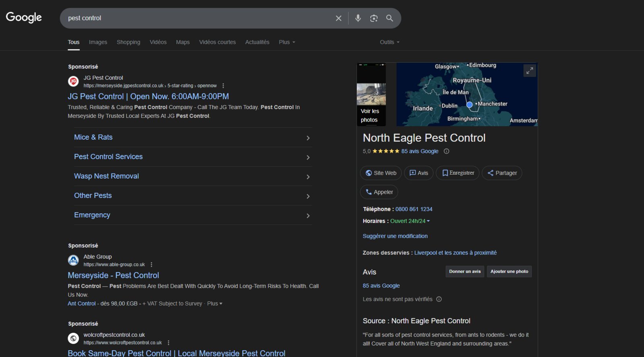Expand the Emergency sitelink
Image resolution: width=644 pixels, height=357 pixels.
click(x=192, y=215)
